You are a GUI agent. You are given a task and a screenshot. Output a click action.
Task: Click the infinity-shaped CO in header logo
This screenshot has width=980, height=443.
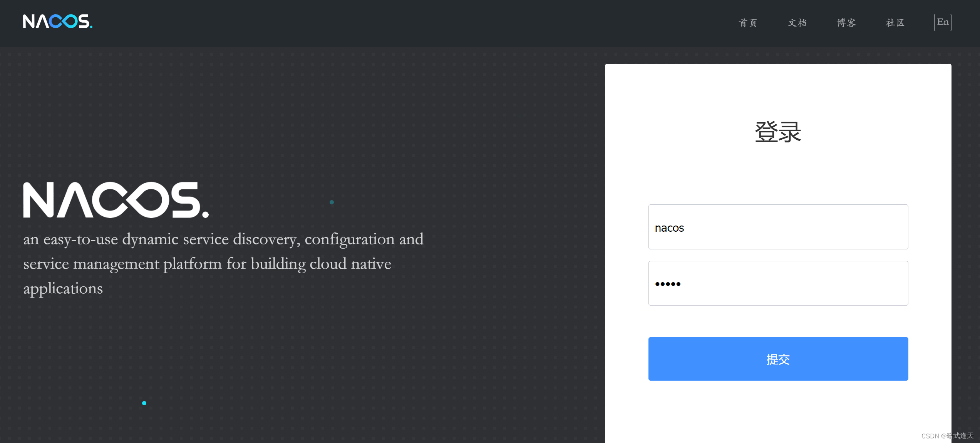[64, 22]
